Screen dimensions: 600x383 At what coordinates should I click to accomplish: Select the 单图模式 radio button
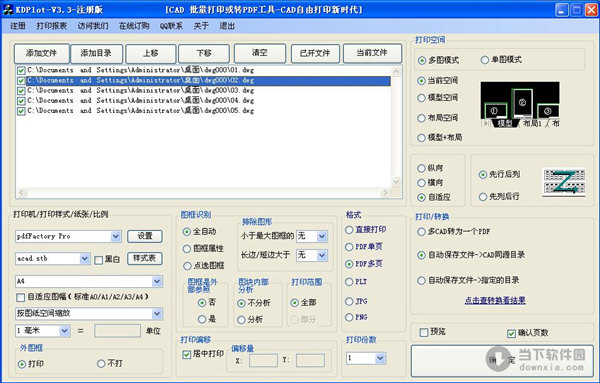click(485, 60)
